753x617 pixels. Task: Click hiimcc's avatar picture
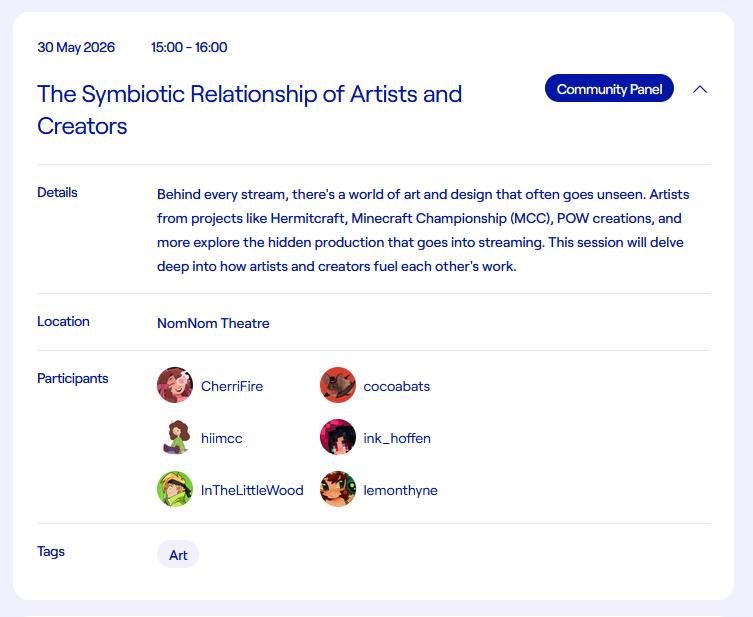click(175, 437)
